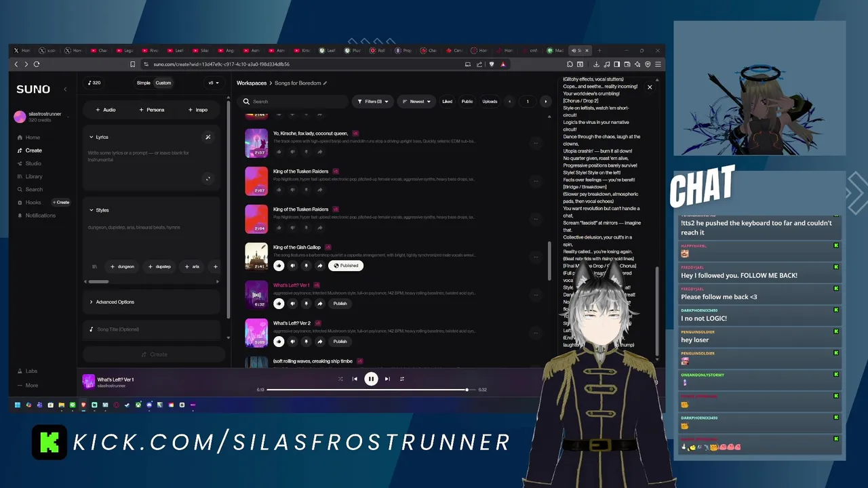868x488 pixels.
Task: Pause the playing track
Action: click(x=371, y=379)
